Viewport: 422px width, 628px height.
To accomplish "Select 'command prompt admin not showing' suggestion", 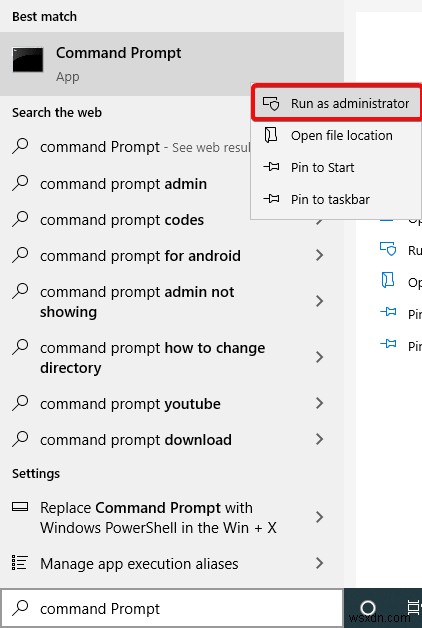I will point(172,302).
